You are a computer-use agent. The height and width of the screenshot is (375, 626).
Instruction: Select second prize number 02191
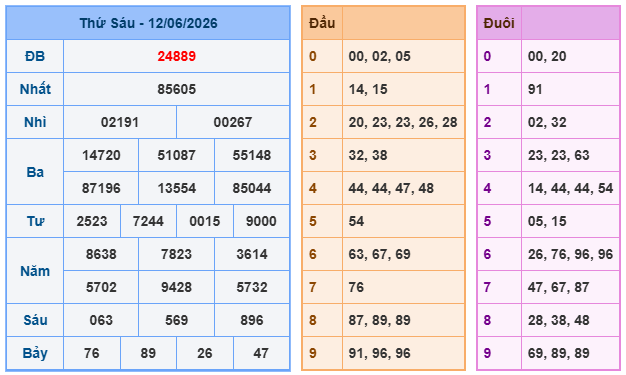120,122
